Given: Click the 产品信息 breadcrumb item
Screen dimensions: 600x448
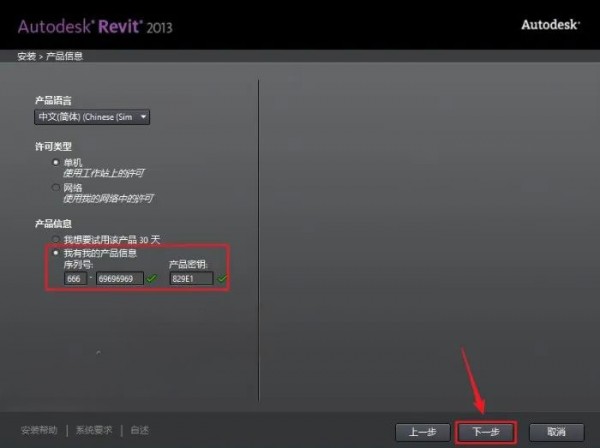Looking at the screenshot, I should click(x=64, y=57).
